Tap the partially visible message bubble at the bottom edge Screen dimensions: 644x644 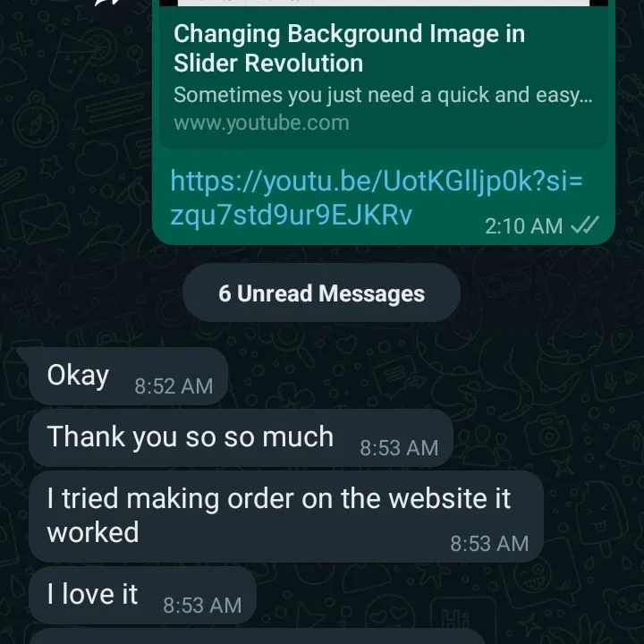coord(257,637)
